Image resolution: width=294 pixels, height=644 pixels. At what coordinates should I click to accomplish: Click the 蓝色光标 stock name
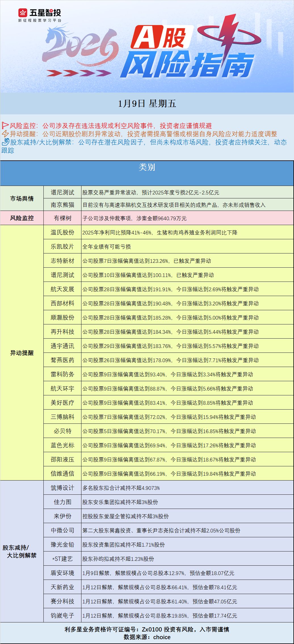tap(62, 445)
